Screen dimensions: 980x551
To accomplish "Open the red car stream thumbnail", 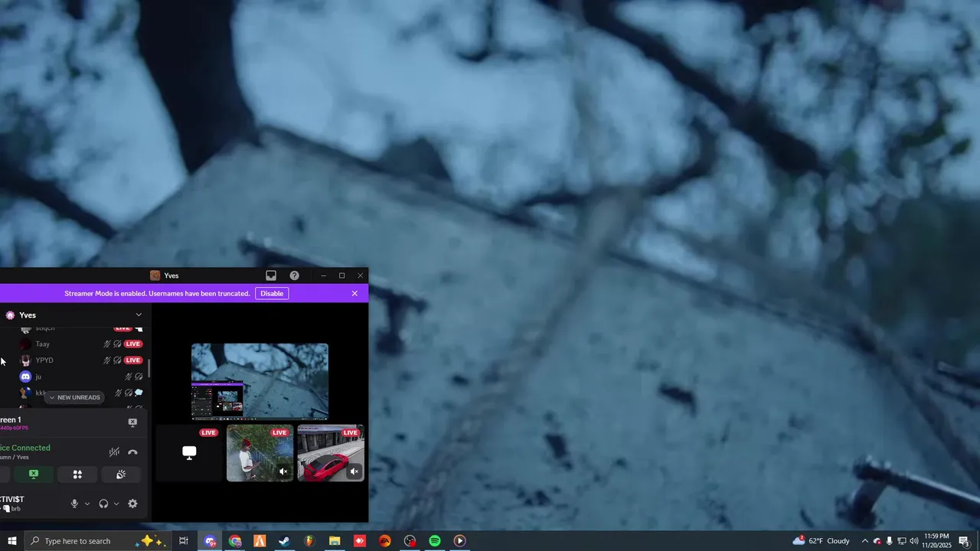I will (331, 453).
